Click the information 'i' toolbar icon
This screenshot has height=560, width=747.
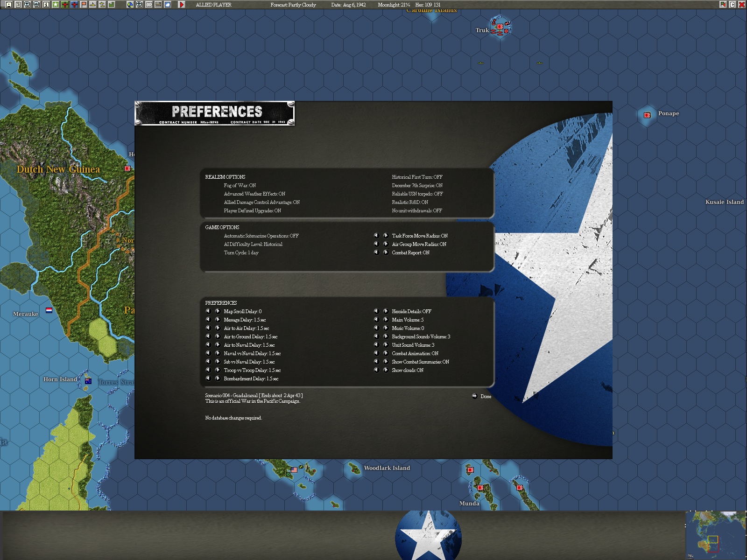click(x=46, y=5)
